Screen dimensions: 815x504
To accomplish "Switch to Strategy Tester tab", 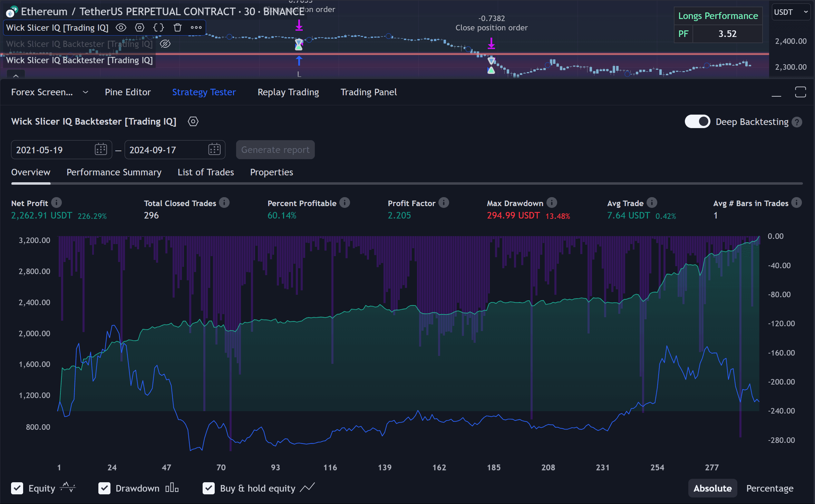I will (204, 92).
